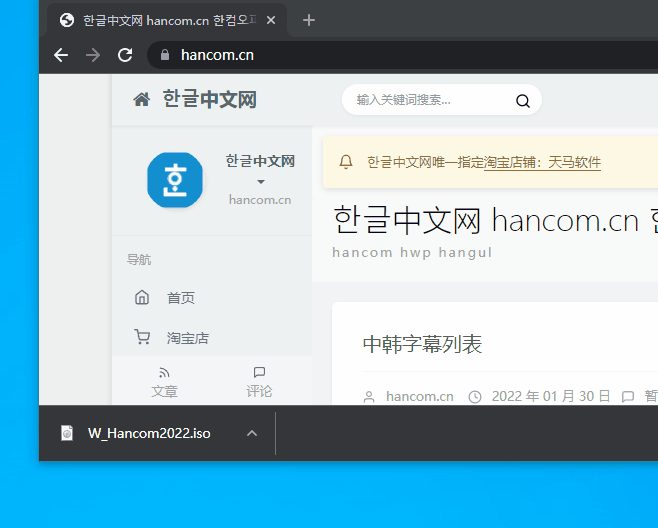View site info via lock icon
This screenshot has height=528, width=658.
point(165,55)
